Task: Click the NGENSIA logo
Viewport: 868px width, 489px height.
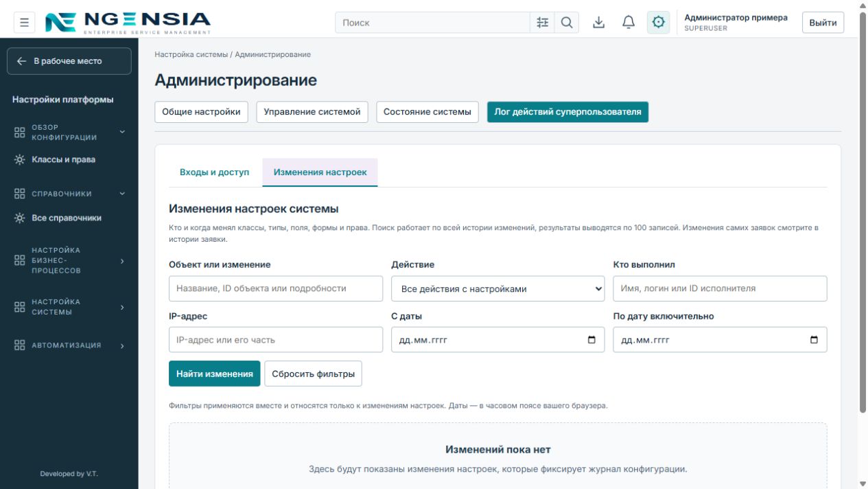Action: point(128,23)
